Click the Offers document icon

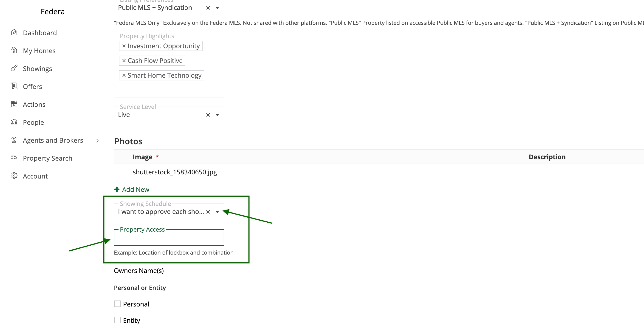[14, 86]
